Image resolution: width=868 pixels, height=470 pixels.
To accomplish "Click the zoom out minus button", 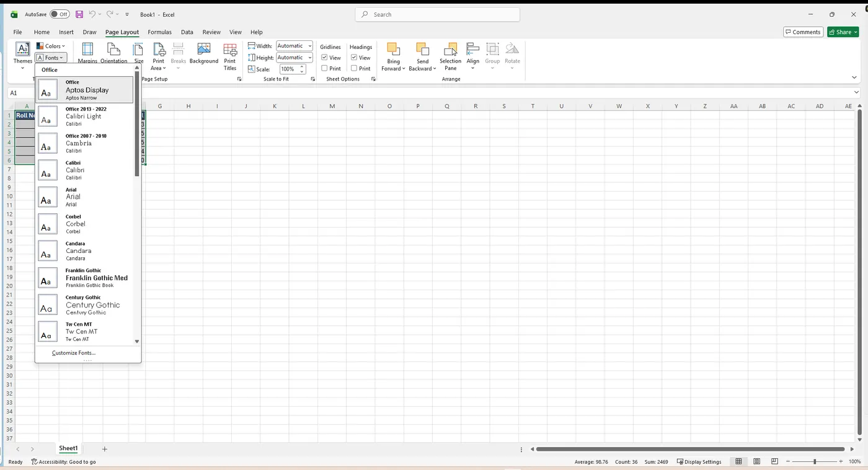I will (x=788, y=461).
